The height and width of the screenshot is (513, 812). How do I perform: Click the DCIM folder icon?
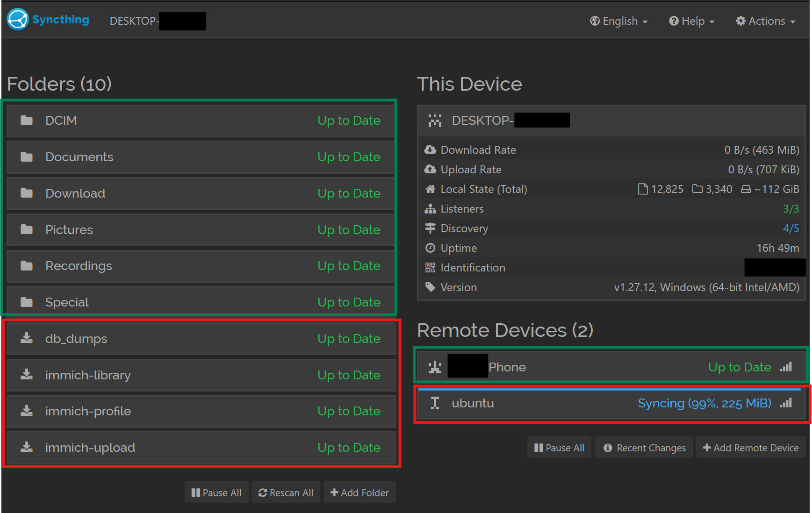(x=27, y=121)
